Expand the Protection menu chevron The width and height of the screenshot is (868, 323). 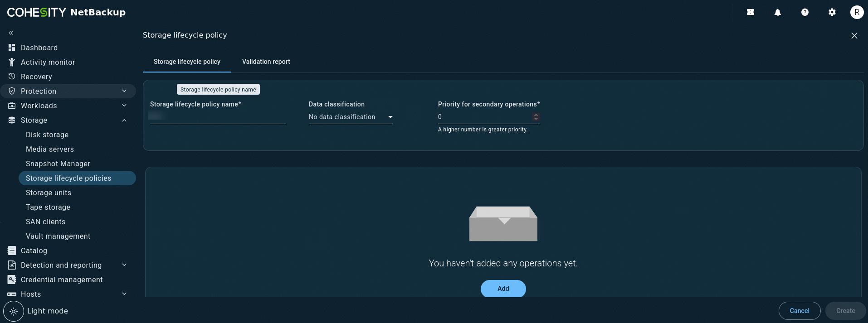pyautogui.click(x=124, y=91)
